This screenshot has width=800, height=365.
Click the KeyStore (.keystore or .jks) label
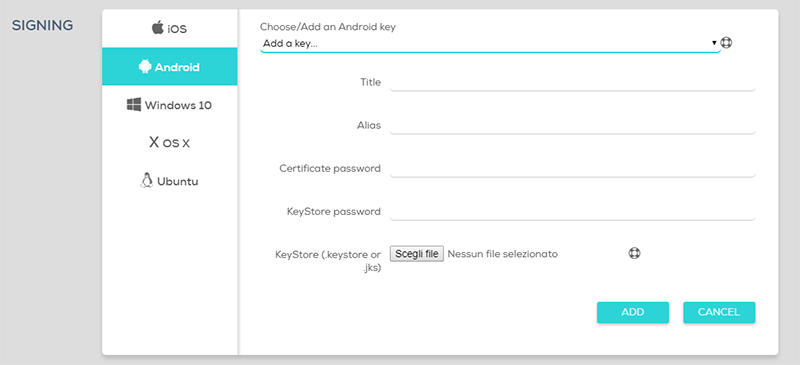point(328,260)
